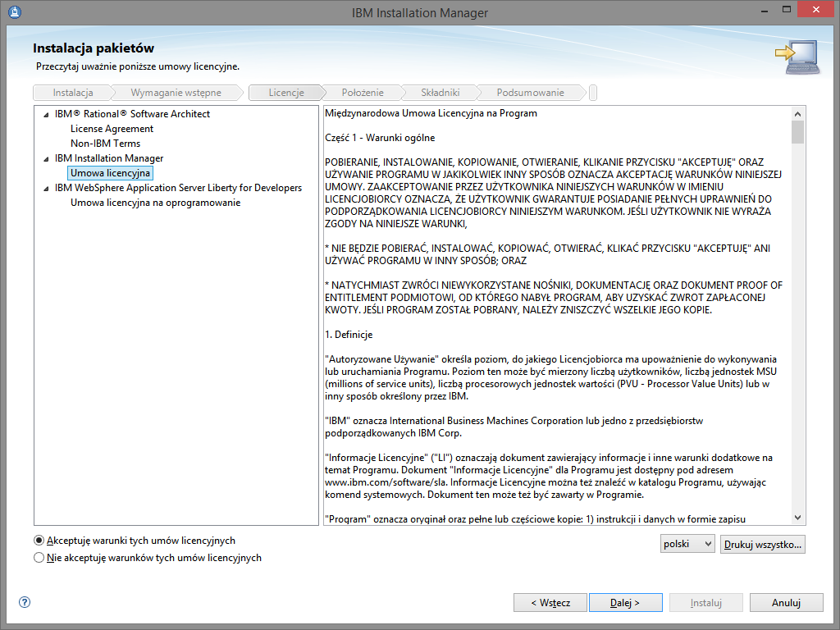Screen dimensions: 840x630
Task: Click the license text scrollbar up arrow
Action: point(797,113)
